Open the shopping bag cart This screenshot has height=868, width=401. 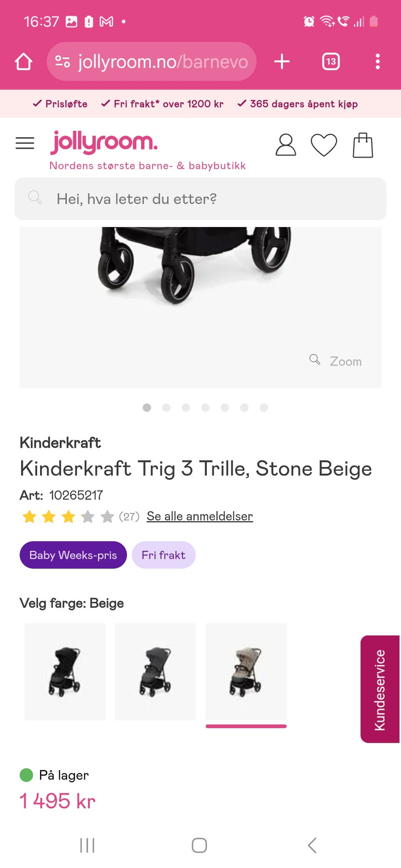pos(363,145)
